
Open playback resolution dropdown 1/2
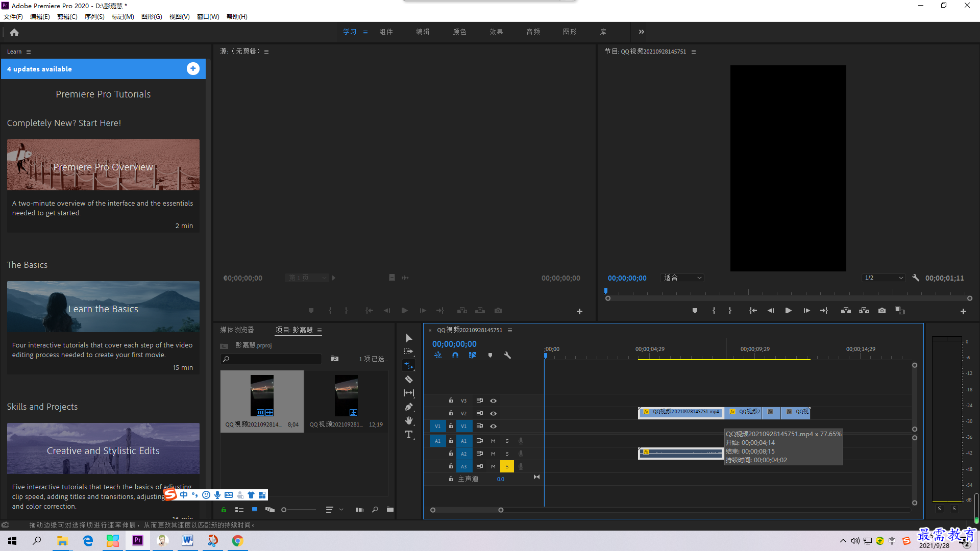(x=884, y=278)
